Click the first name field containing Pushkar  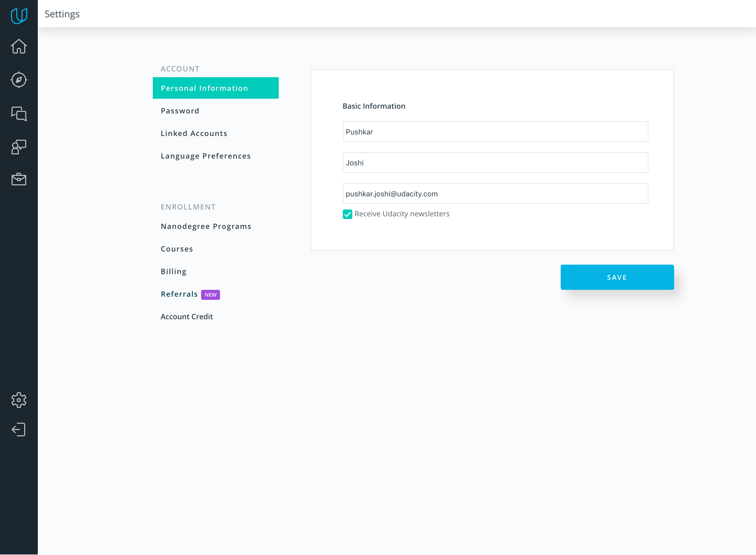[495, 132]
